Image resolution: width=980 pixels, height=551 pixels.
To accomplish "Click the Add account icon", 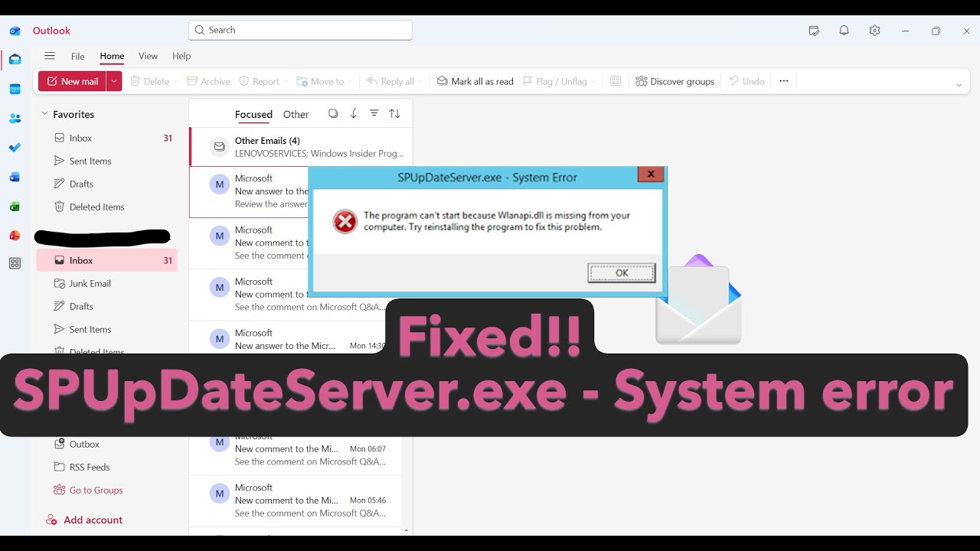I will tap(51, 520).
